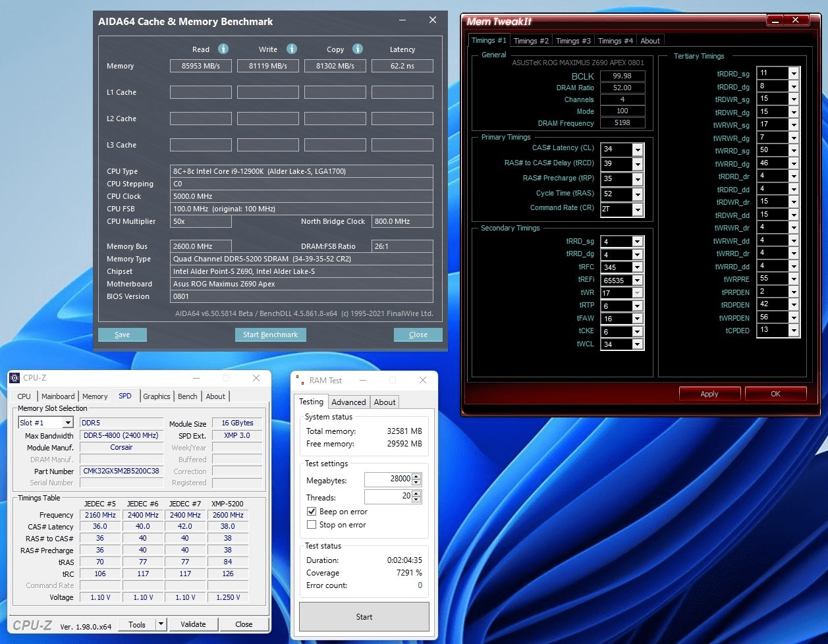Expand the RAS# Precharge (tRP) dropdown
This screenshot has height=644, width=828.
coord(637,179)
